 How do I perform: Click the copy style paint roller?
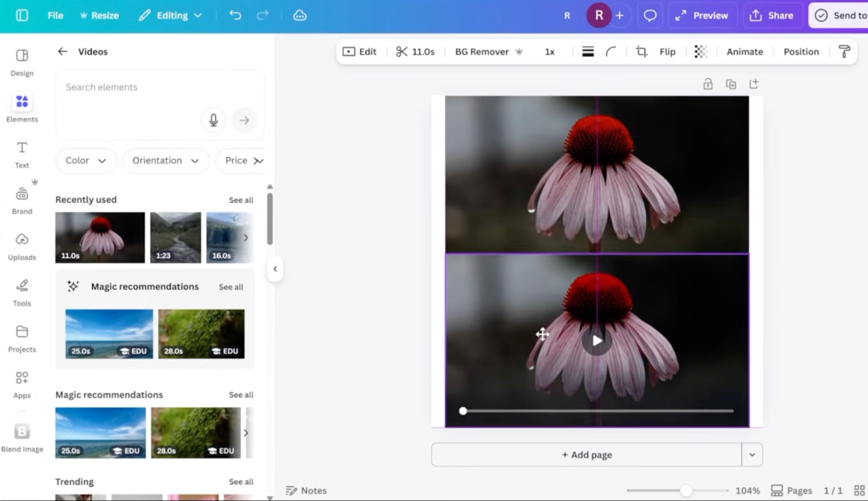844,52
